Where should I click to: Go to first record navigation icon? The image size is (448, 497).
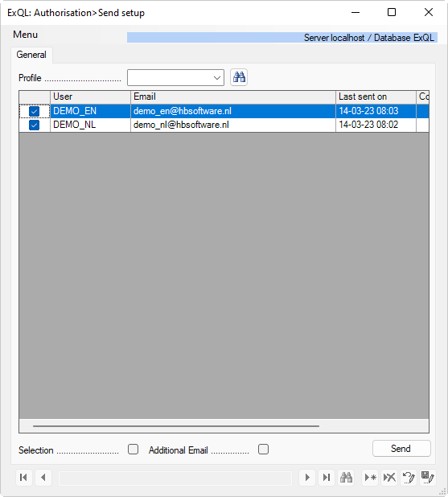24,478
